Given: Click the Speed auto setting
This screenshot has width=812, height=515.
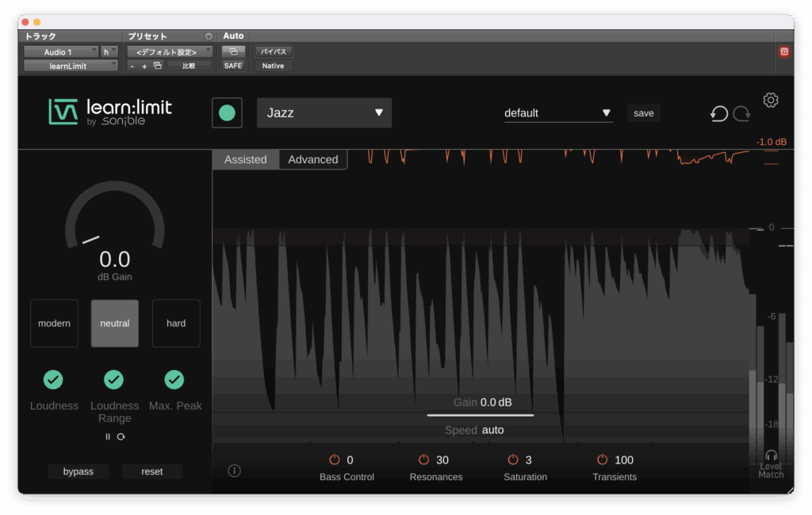Looking at the screenshot, I should [x=474, y=430].
